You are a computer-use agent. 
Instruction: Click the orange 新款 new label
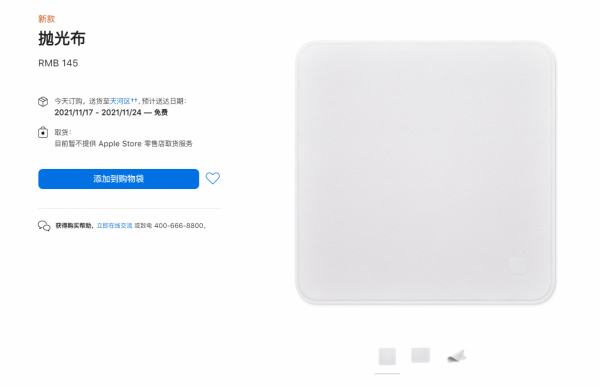(x=47, y=19)
